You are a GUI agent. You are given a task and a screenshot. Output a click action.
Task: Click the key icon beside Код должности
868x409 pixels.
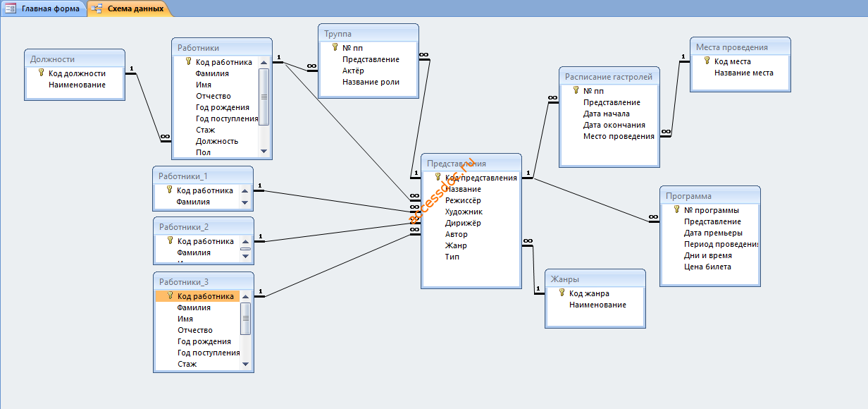pos(41,73)
